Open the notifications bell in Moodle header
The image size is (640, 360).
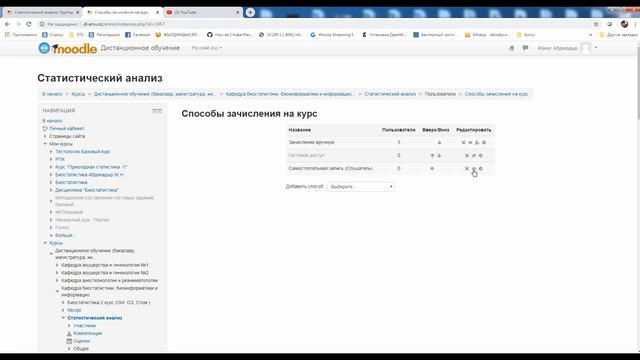511,48
